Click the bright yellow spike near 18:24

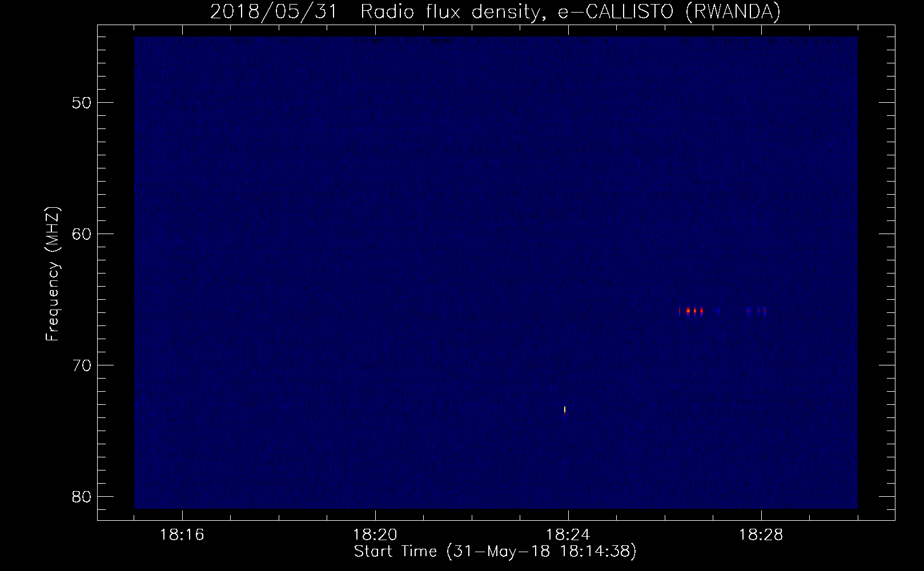click(565, 411)
